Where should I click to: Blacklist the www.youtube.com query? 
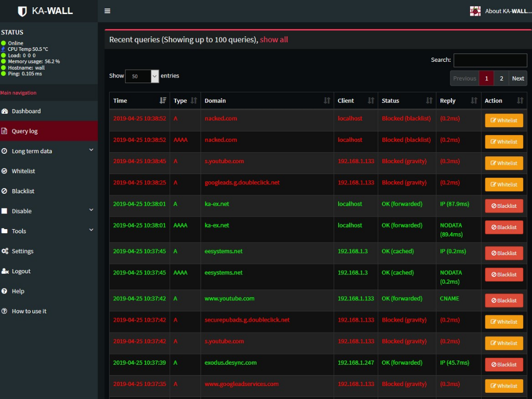504,301
